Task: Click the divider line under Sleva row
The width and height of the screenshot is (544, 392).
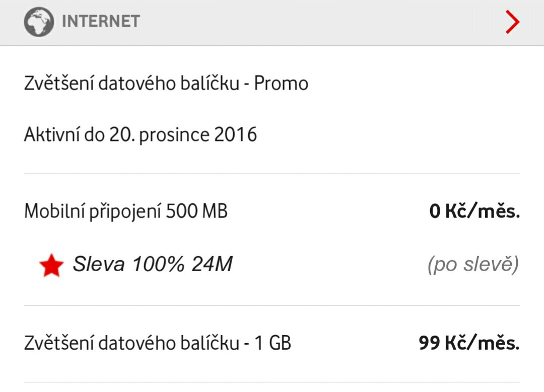Action: tap(272, 305)
